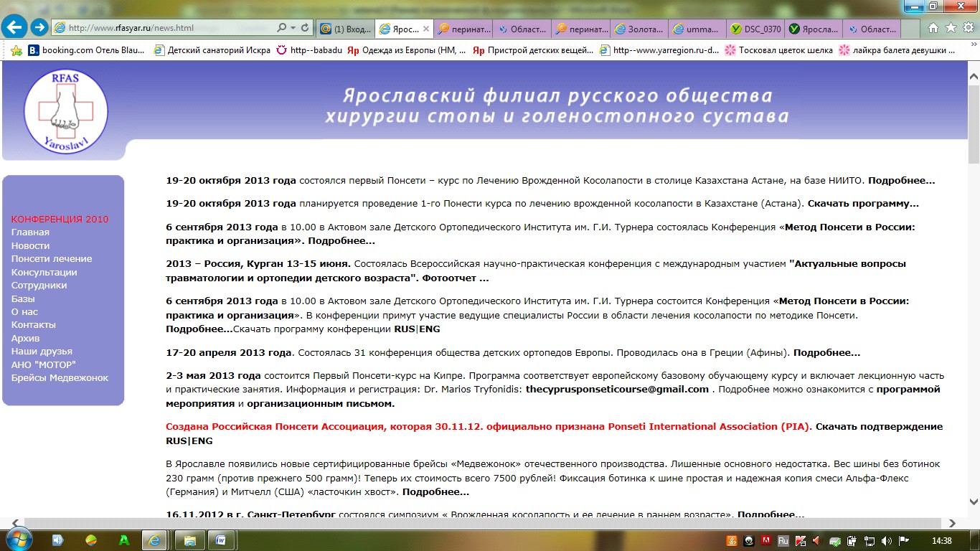Open the IE Tools gear icon

[x=968, y=28]
